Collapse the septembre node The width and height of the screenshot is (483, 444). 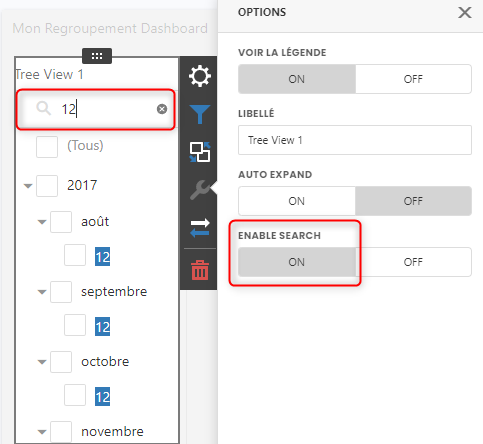point(42,292)
